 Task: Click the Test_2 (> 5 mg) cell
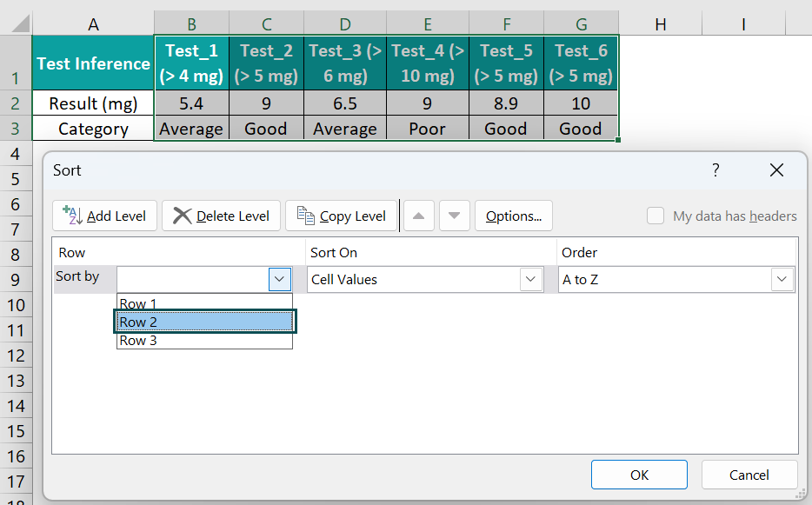(267, 63)
